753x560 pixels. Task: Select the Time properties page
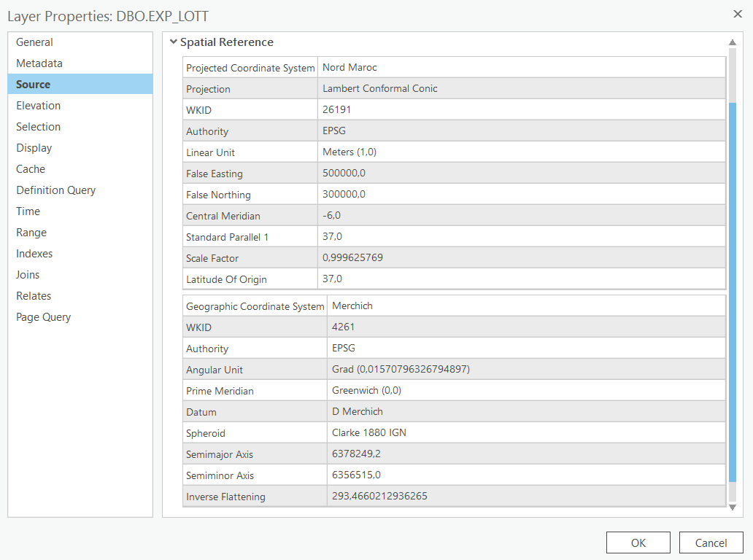pyautogui.click(x=28, y=211)
